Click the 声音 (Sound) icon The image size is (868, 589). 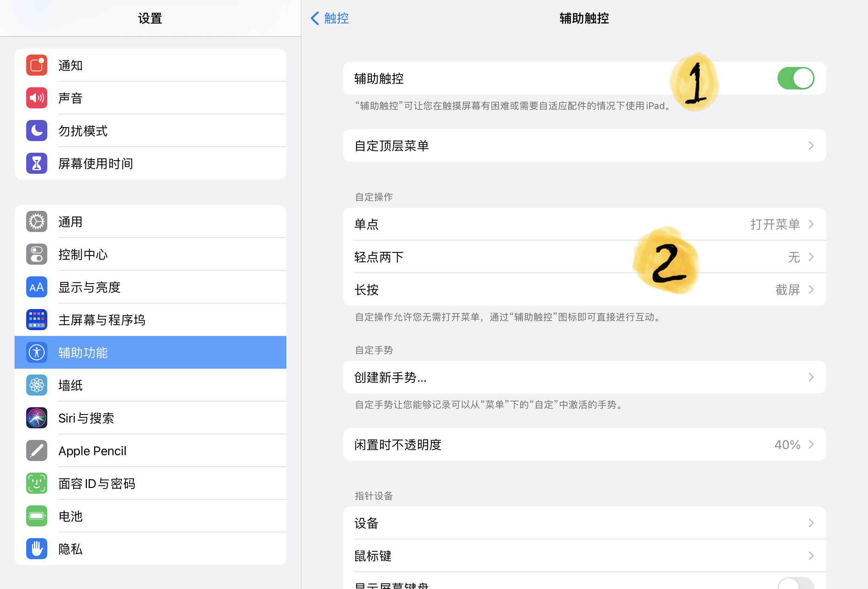tap(36, 98)
